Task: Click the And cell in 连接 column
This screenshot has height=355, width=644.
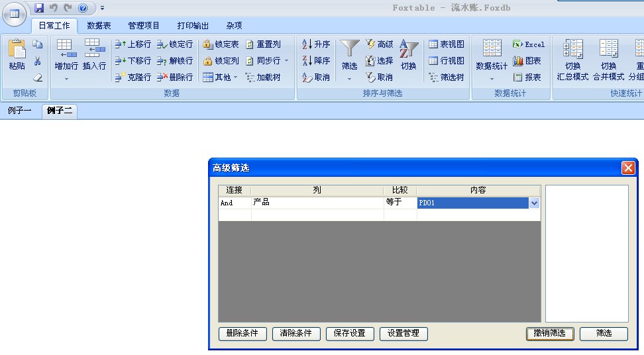Action: tap(235, 203)
